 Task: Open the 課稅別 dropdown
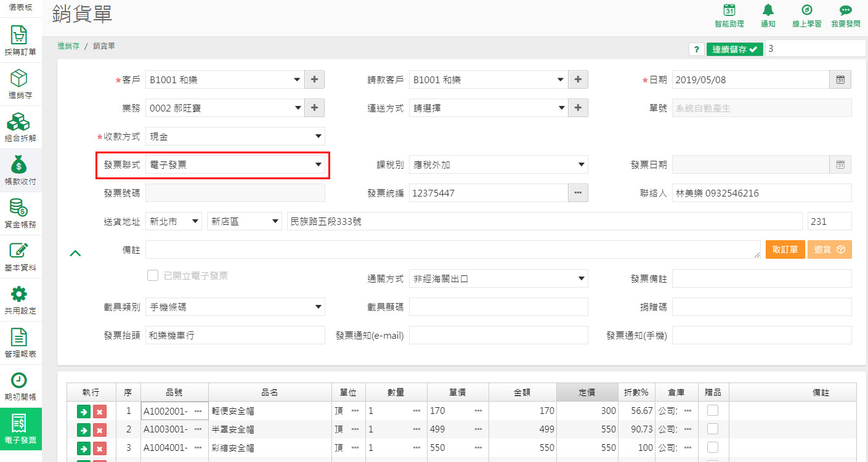tap(498, 164)
